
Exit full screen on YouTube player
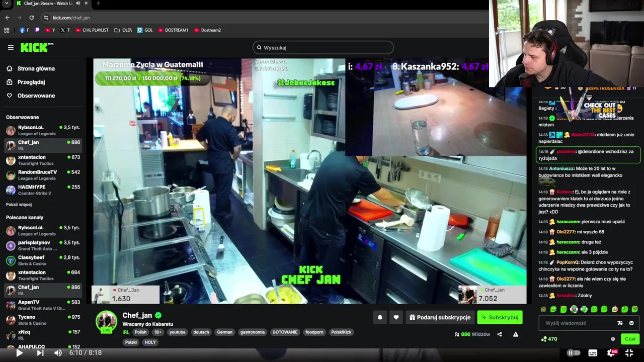(629, 353)
